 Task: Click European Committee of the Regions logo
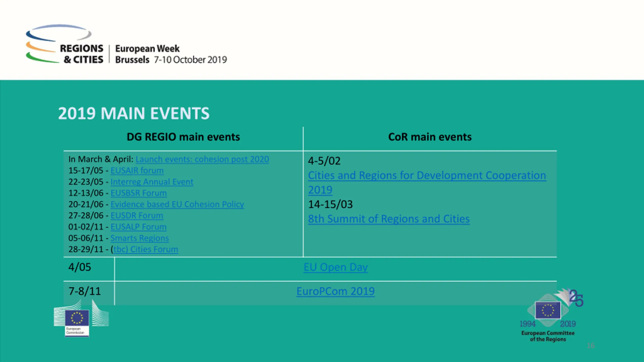(551, 315)
